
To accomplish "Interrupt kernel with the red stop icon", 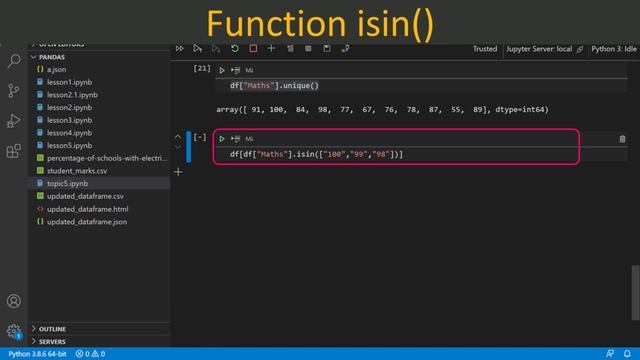I will click(253, 49).
